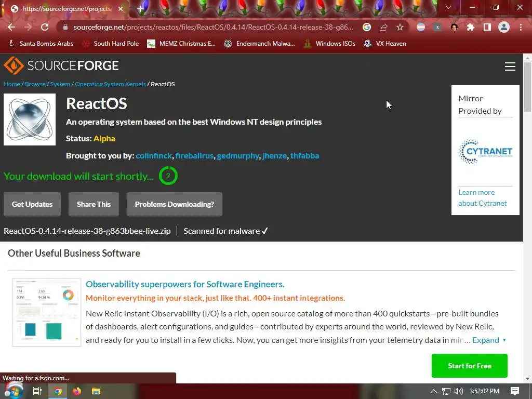Launch Firefox from the taskbar
Screen dimensions: 532x399
[x=77, y=391]
